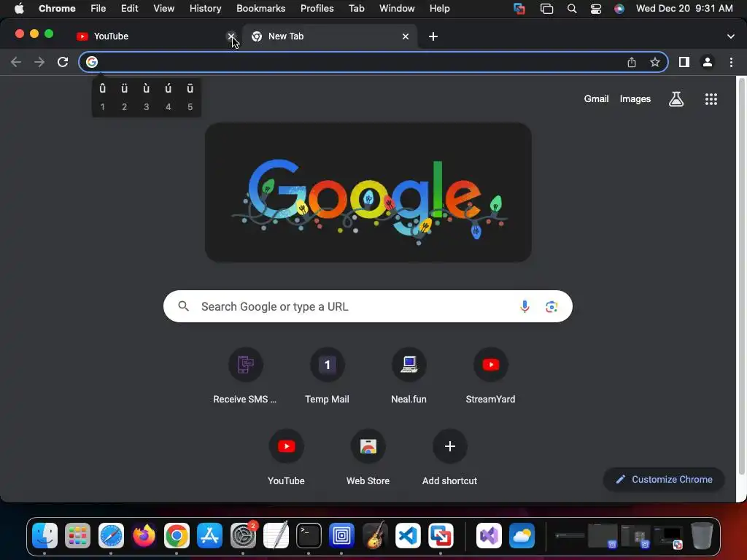Open Spotlight search in menu bar
Viewport: 747px width, 560px height.
[572, 9]
